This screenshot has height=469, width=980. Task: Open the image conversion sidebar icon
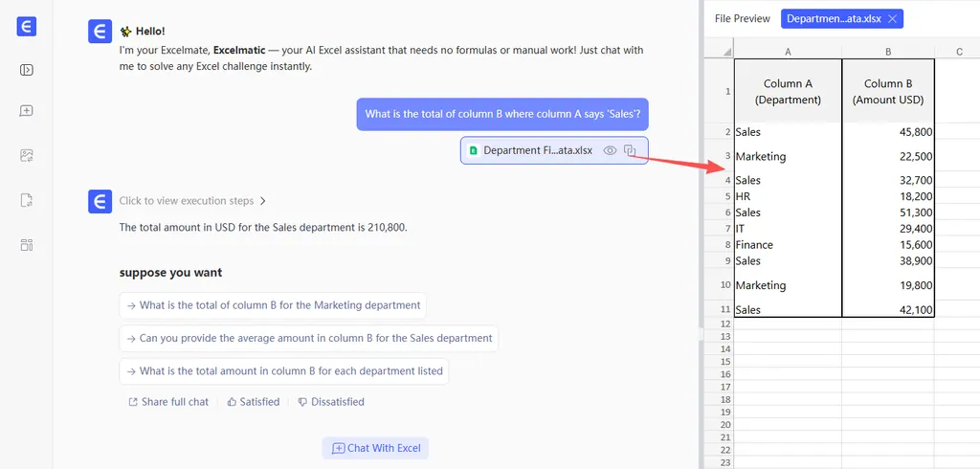point(27,155)
